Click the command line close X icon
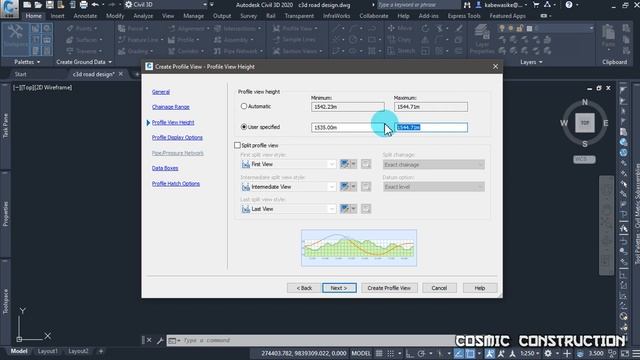 [149, 340]
